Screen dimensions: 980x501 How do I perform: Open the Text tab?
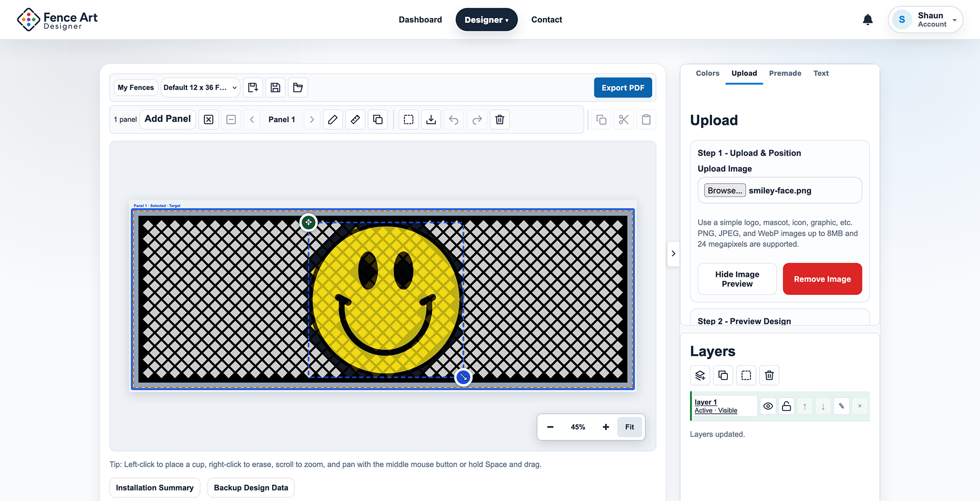821,73
